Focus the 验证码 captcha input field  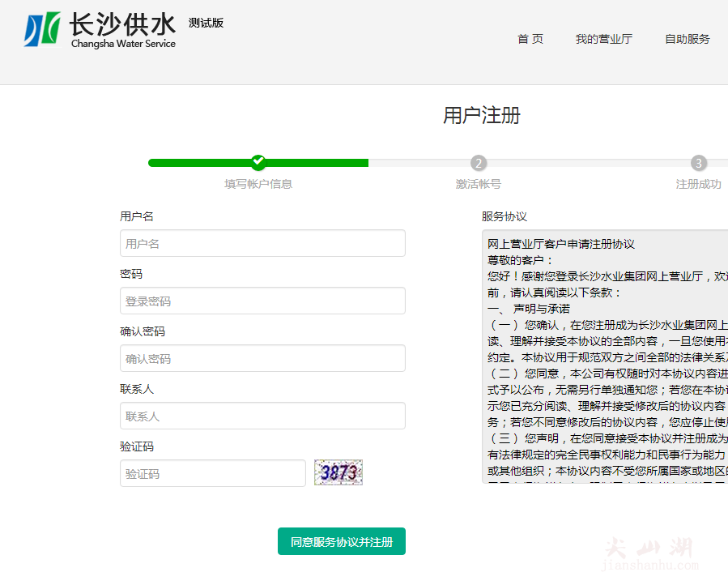(213, 473)
